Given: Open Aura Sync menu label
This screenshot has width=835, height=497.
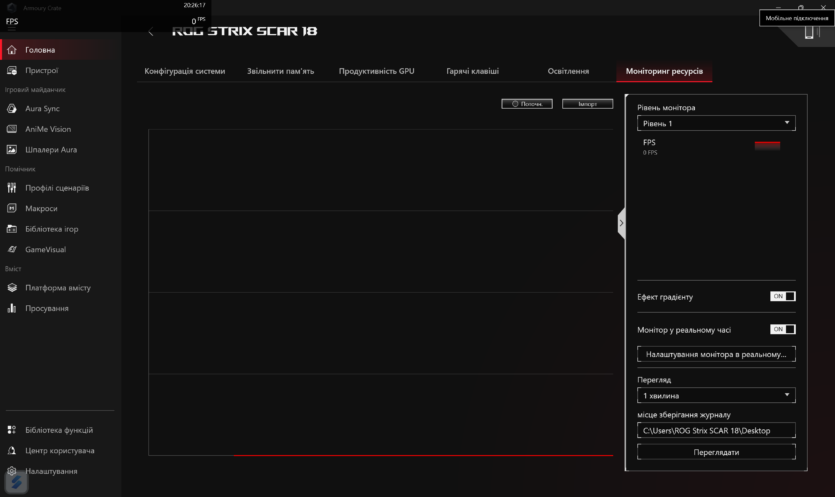Looking at the screenshot, I should tap(43, 109).
